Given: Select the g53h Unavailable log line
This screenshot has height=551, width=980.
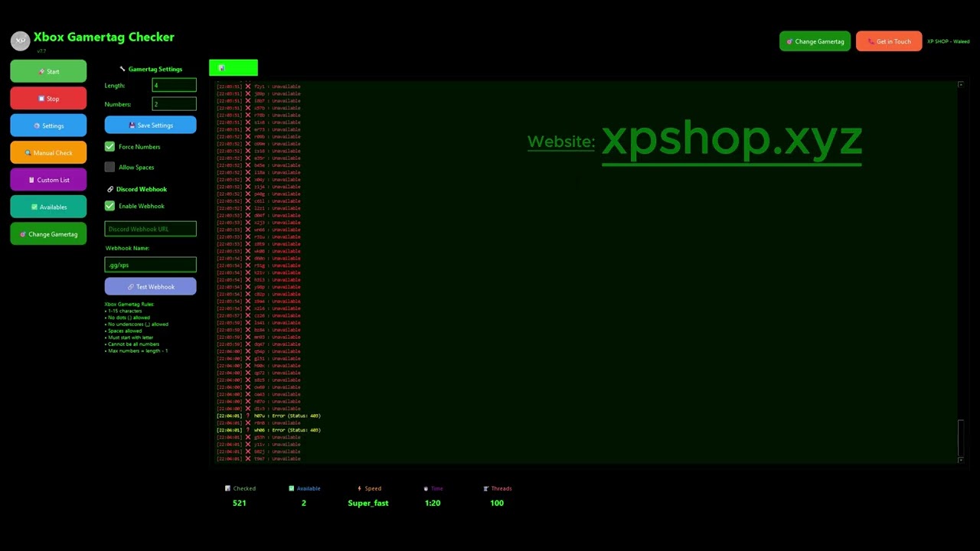Looking at the screenshot, I should tap(259, 437).
